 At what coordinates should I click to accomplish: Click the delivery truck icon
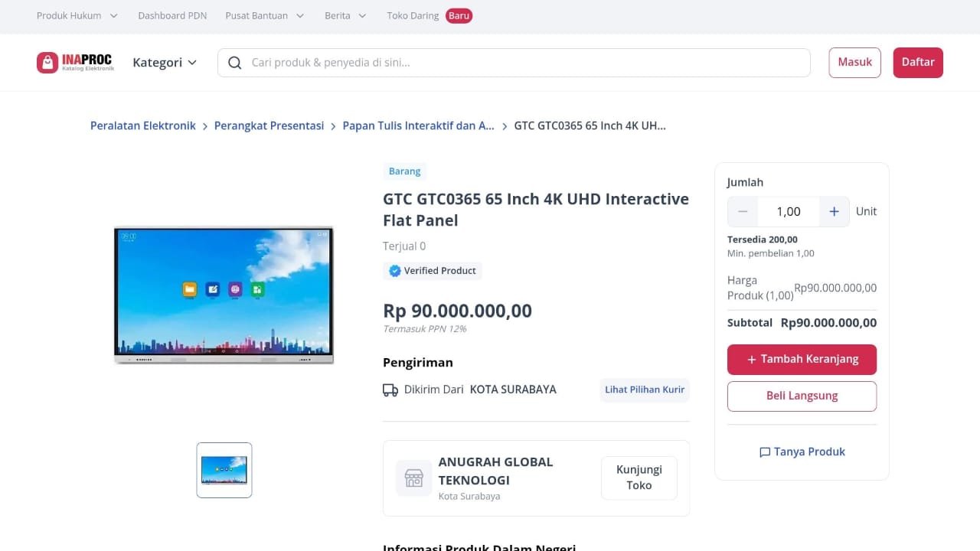point(390,390)
